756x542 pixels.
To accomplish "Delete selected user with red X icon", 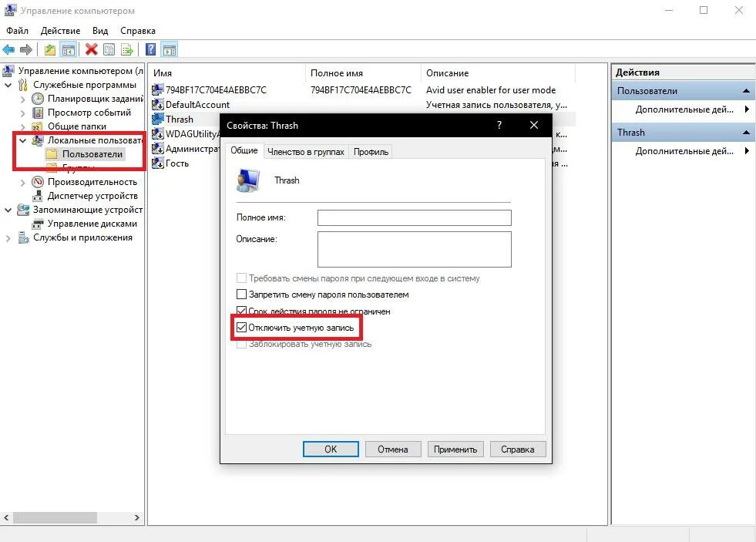I will pyautogui.click(x=91, y=49).
